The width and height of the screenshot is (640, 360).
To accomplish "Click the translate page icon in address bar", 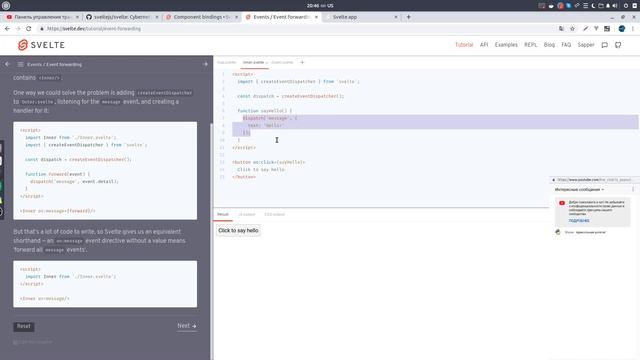I will [x=561, y=29].
